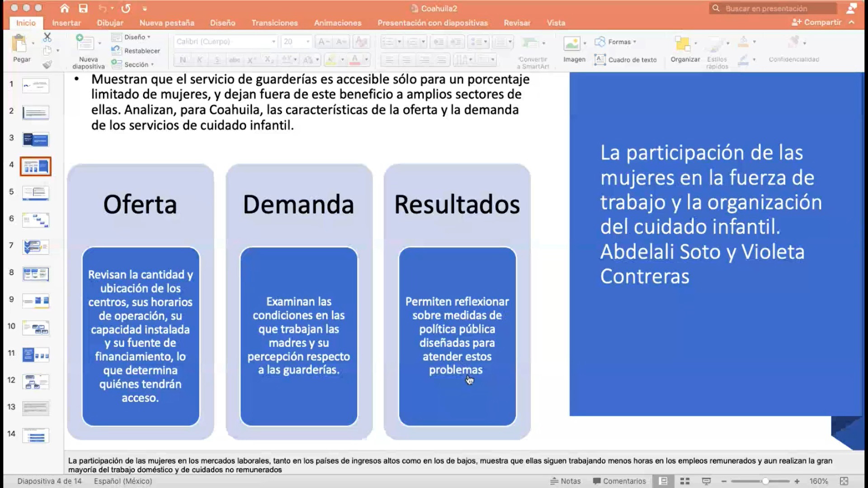Select slide 8 thumbnail
Image resolution: width=868 pixels, height=488 pixels.
36,274
